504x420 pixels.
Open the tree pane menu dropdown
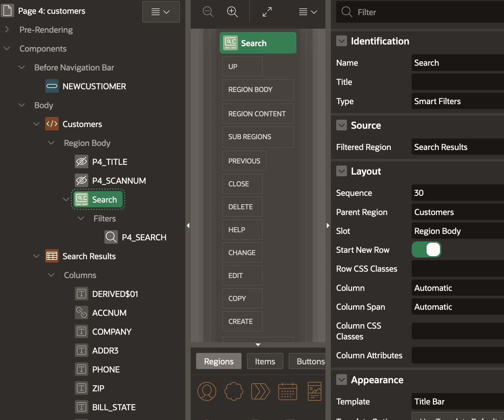pos(161,12)
